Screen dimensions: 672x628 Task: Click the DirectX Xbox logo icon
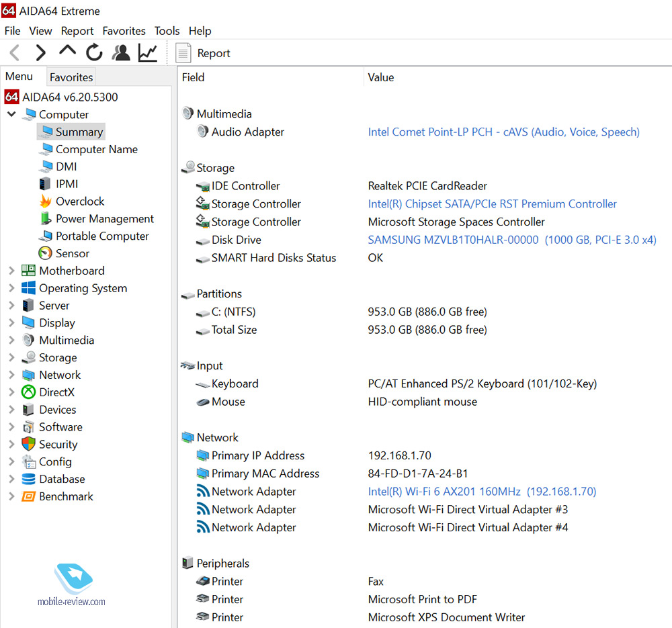click(x=28, y=392)
